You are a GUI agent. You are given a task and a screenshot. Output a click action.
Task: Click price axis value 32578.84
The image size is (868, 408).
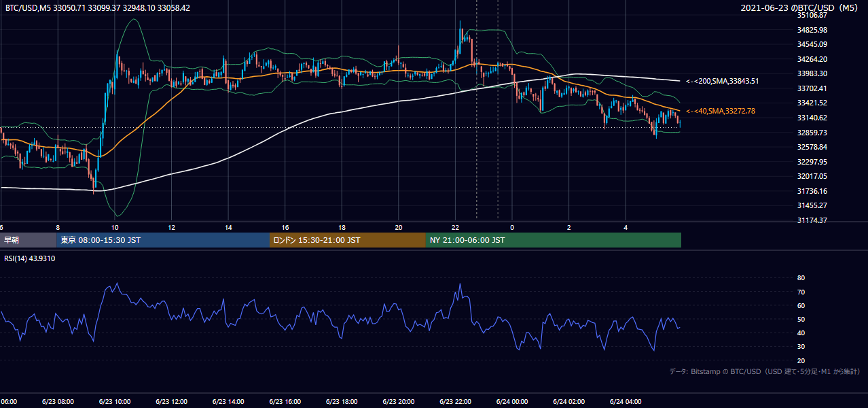[812, 147]
